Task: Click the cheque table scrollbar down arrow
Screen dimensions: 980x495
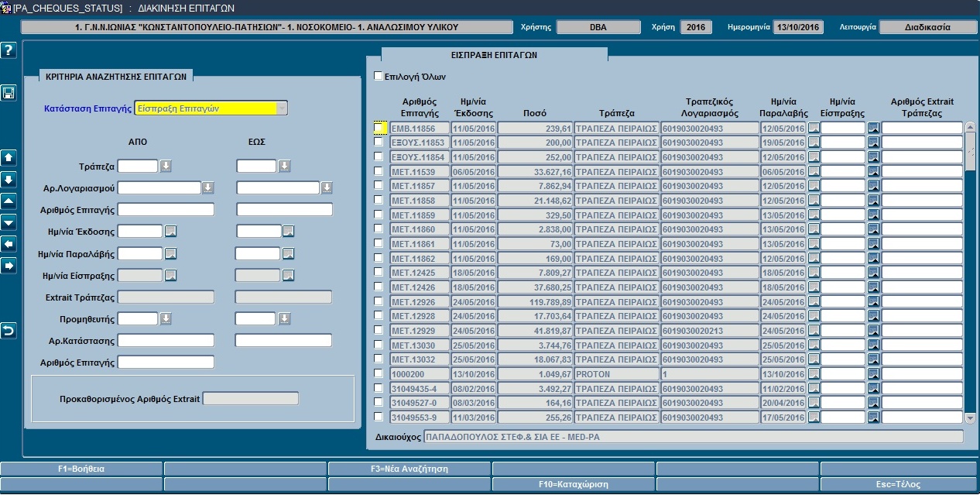Action: tap(971, 418)
